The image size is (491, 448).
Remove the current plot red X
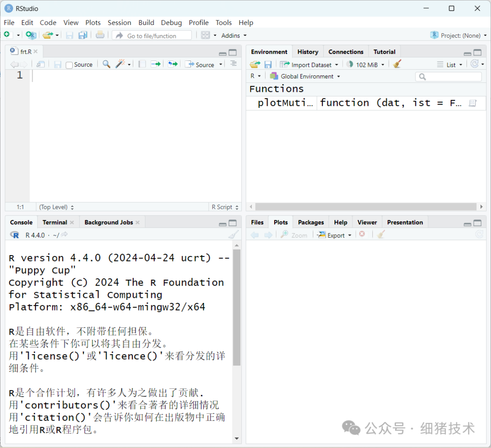[x=362, y=234]
